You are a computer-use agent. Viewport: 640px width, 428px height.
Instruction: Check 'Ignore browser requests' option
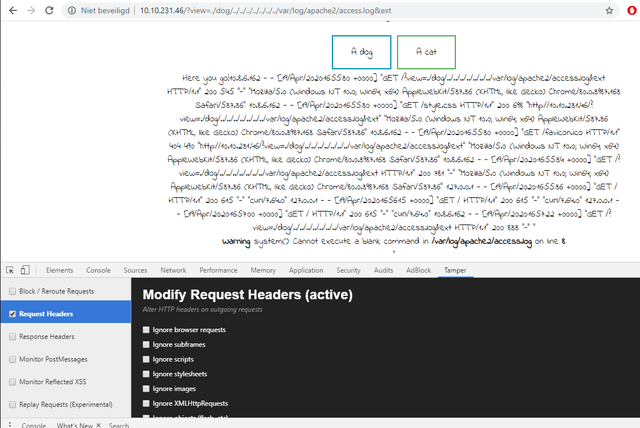[146, 330]
